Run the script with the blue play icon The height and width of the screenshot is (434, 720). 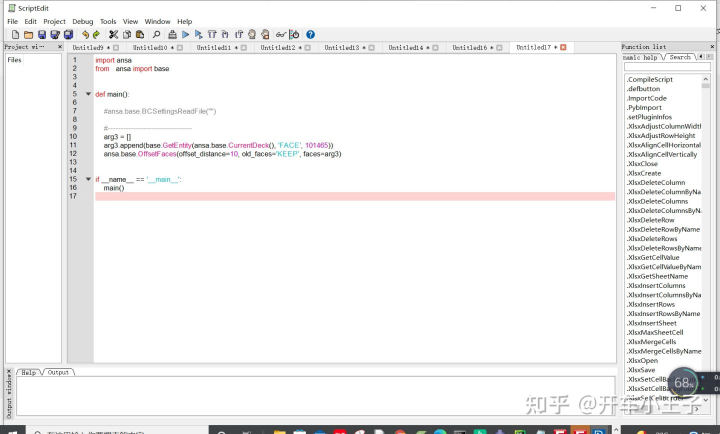point(186,34)
